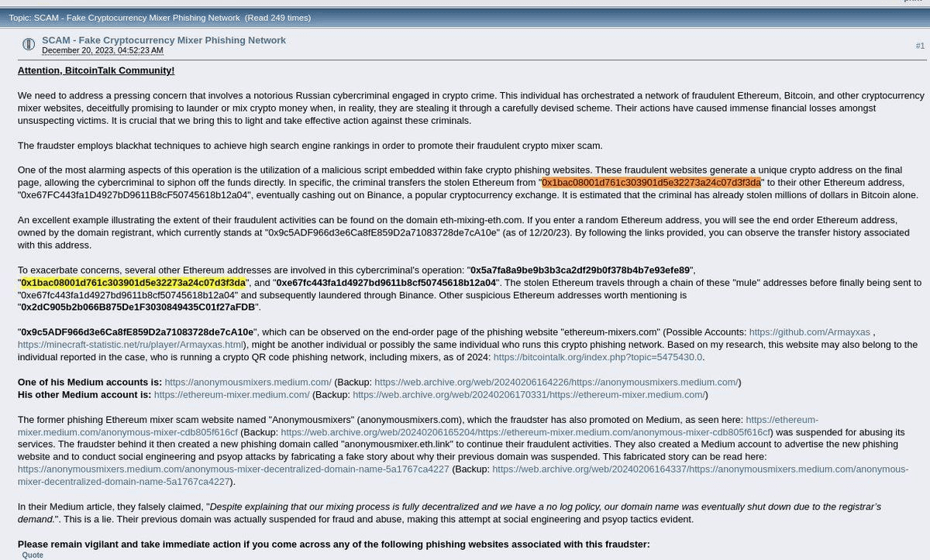Click the #1 post number link
930x560 pixels.
click(920, 46)
